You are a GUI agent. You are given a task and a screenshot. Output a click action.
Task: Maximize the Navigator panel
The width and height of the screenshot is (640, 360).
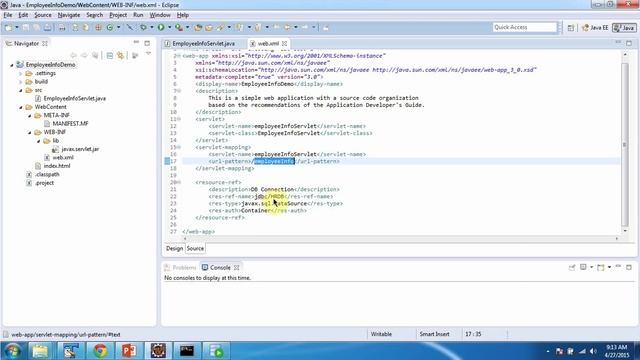tap(147, 43)
